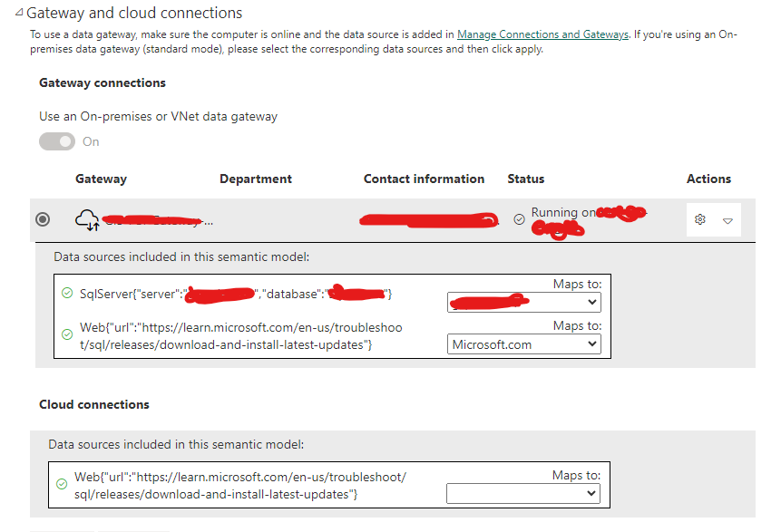Click the Running status check icon
781x532 pixels.
tap(519, 219)
